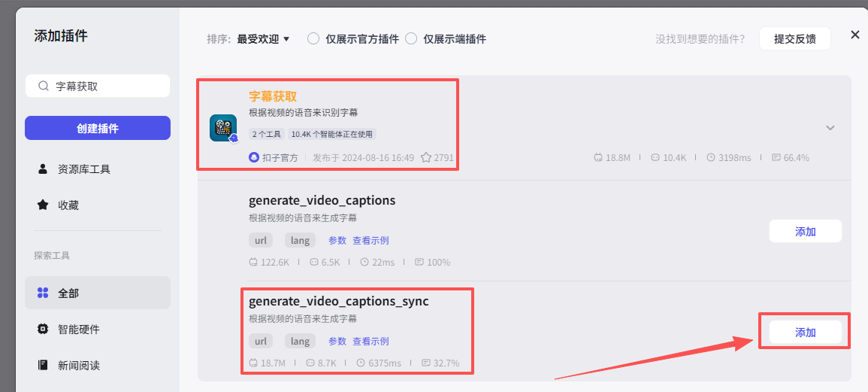Viewport: 868px width, 392px height.
Task: Add the generate_video_captions_sync tool
Action: (x=805, y=333)
